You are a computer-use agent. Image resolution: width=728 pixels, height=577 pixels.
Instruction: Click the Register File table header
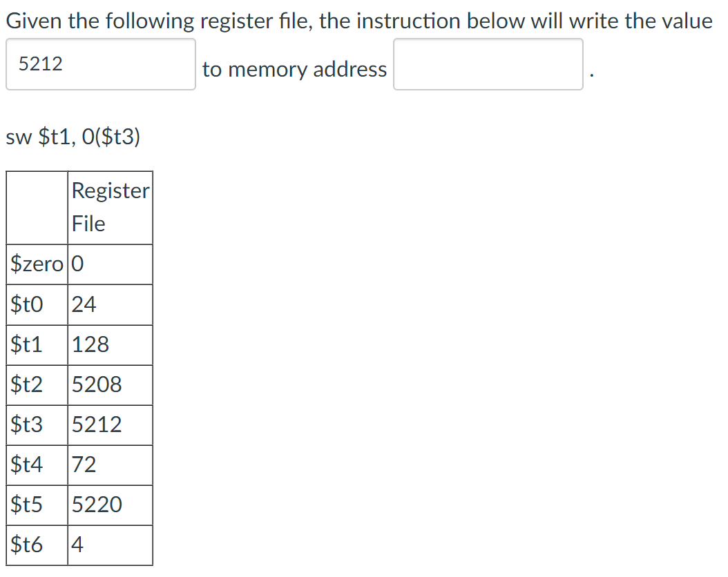point(109,207)
